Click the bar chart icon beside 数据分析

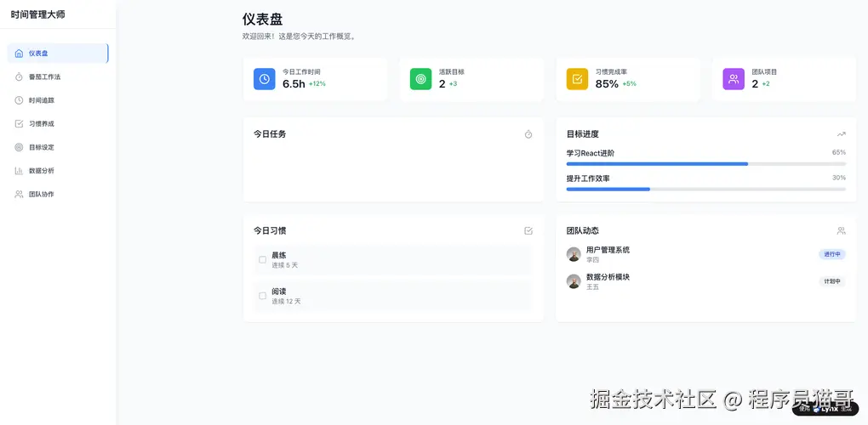(19, 171)
